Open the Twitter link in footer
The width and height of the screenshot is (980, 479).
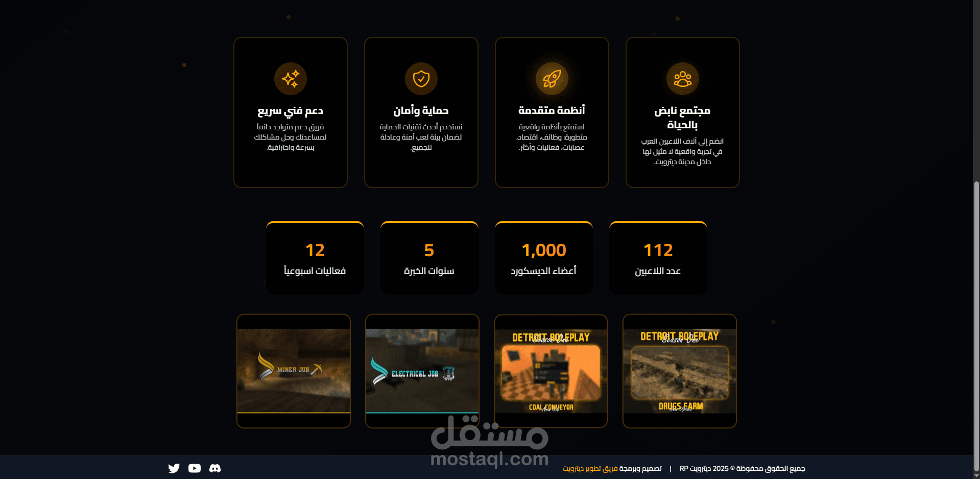pyautogui.click(x=174, y=468)
